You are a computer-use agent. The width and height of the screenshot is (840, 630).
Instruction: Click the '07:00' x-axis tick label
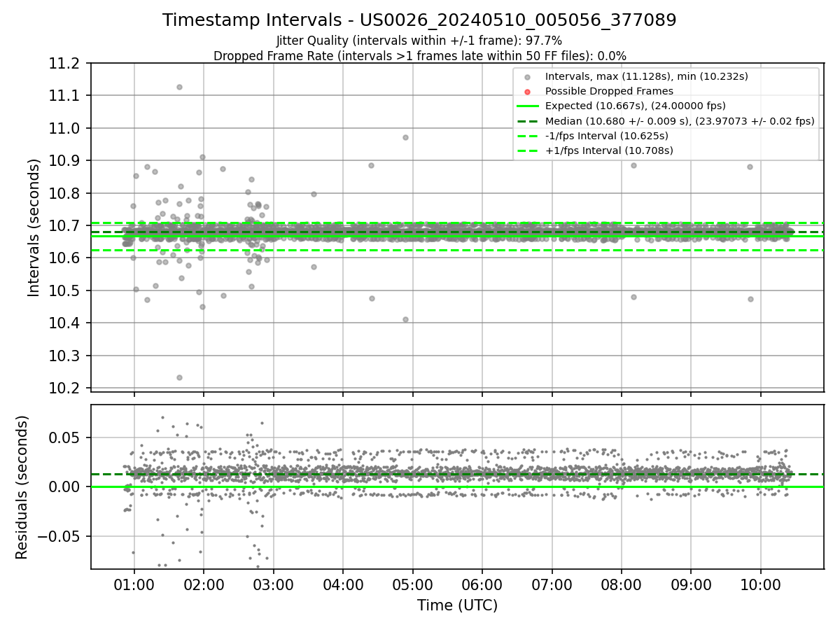coord(552,585)
